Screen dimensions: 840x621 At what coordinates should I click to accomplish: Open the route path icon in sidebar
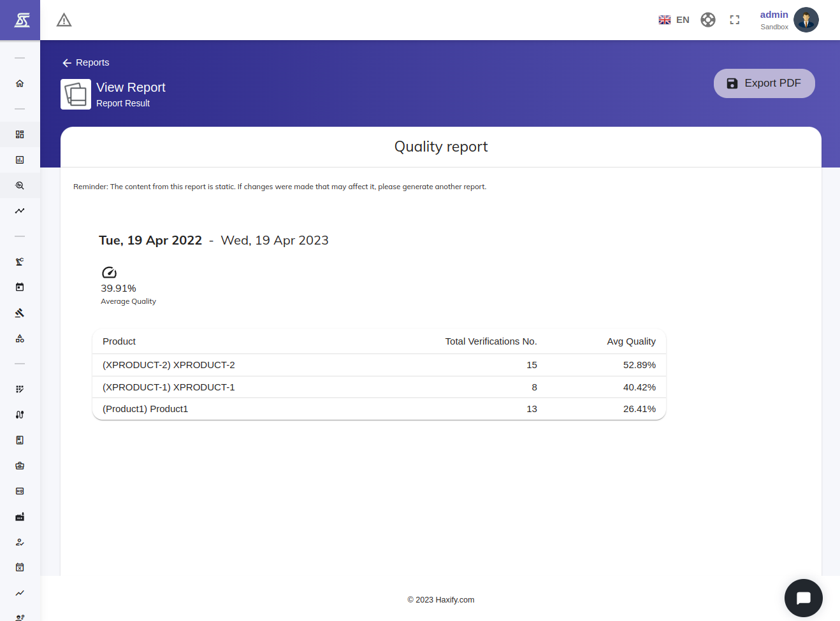click(x=20, y=415)
